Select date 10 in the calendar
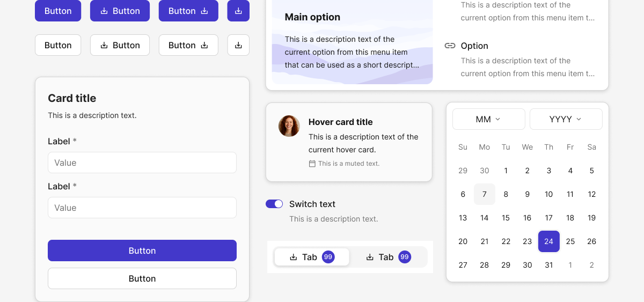 tap(549, 194)
